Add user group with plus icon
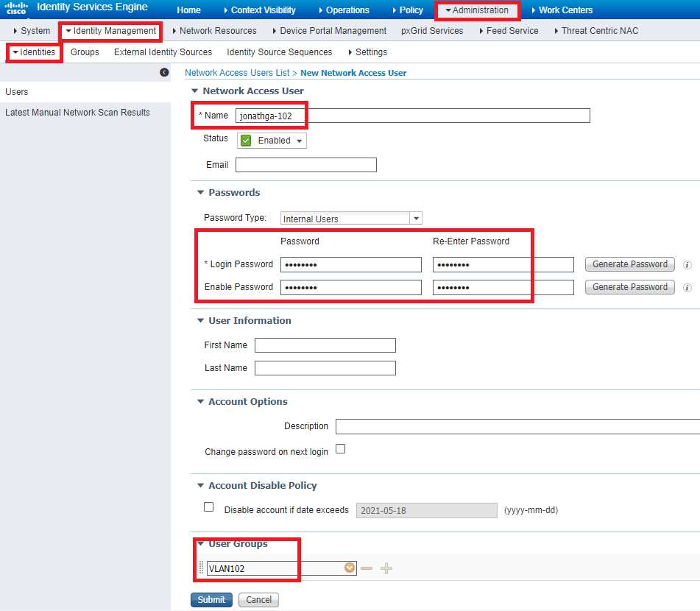This screenshot has height=611, width=700. click(x=386, y=568)
